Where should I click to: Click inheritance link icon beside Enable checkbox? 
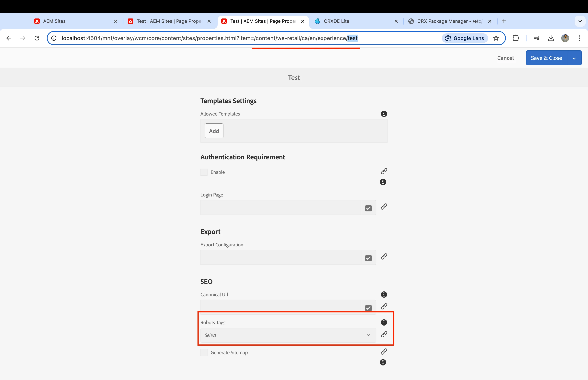click(x=384, y=171)
